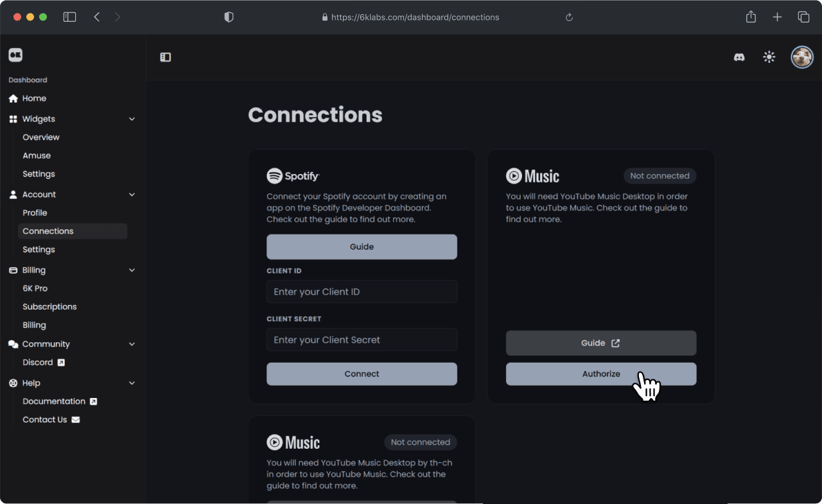
Task: Open the user avatar menu
Action: click(802, 57)
